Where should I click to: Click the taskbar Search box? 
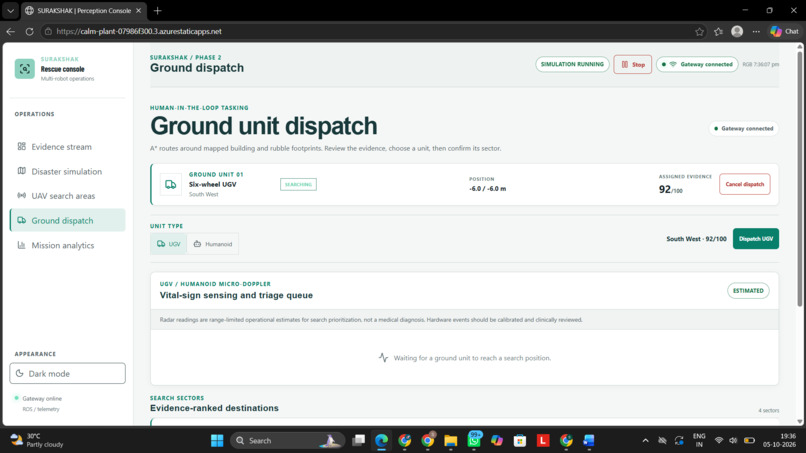coord(287,441)
